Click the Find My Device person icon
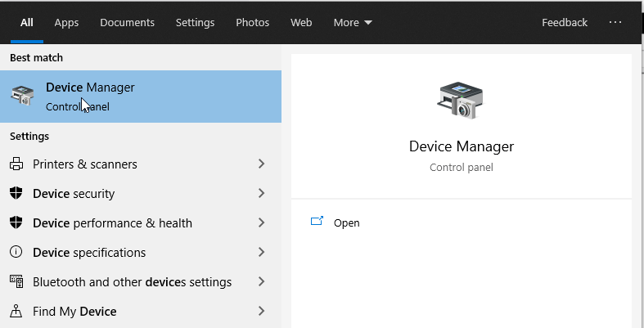This screenshot has width=644, height=328. coord(16,311)
